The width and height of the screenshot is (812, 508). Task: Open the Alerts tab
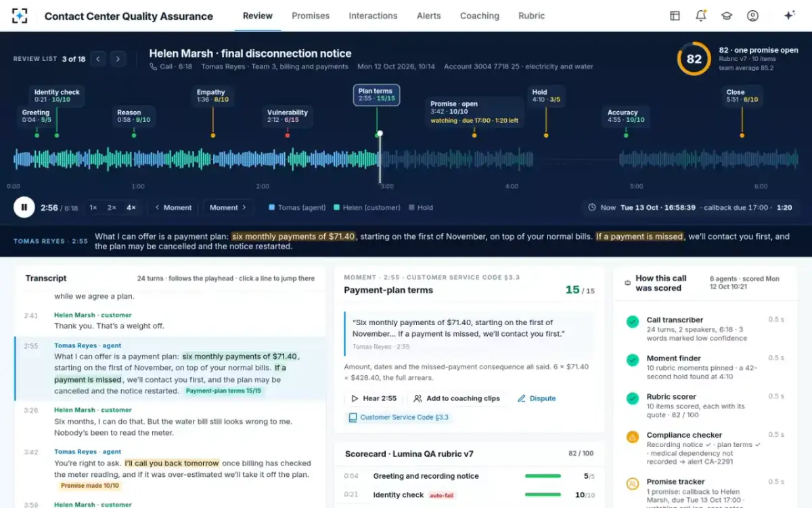pos(429,16)
